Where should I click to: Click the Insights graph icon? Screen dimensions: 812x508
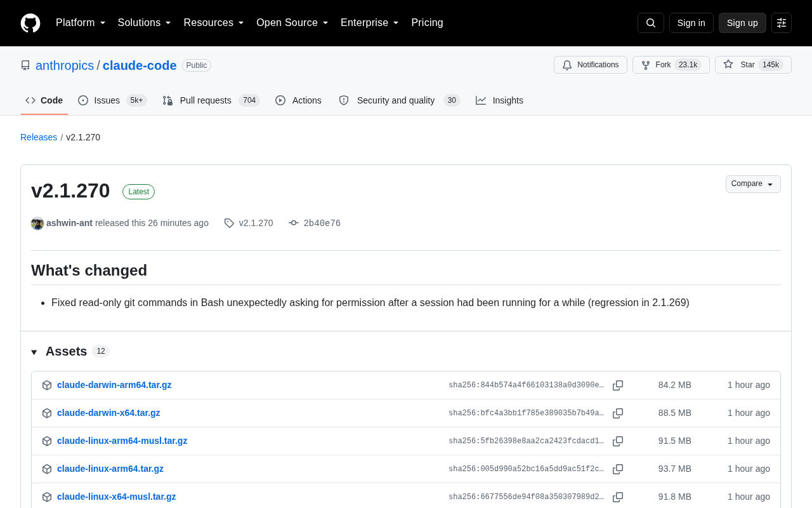pyautogui.click(x=481, y=100)
